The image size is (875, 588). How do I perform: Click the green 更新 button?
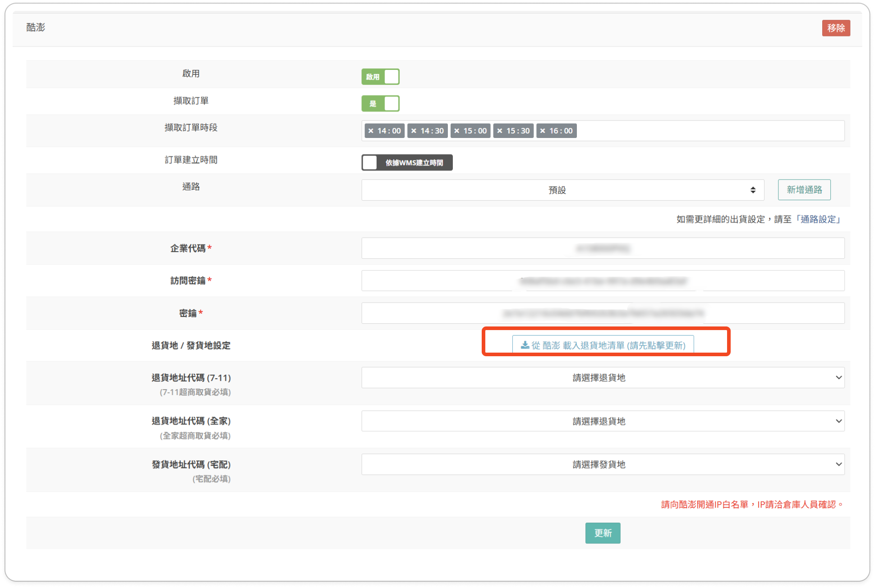pos(603,533)
